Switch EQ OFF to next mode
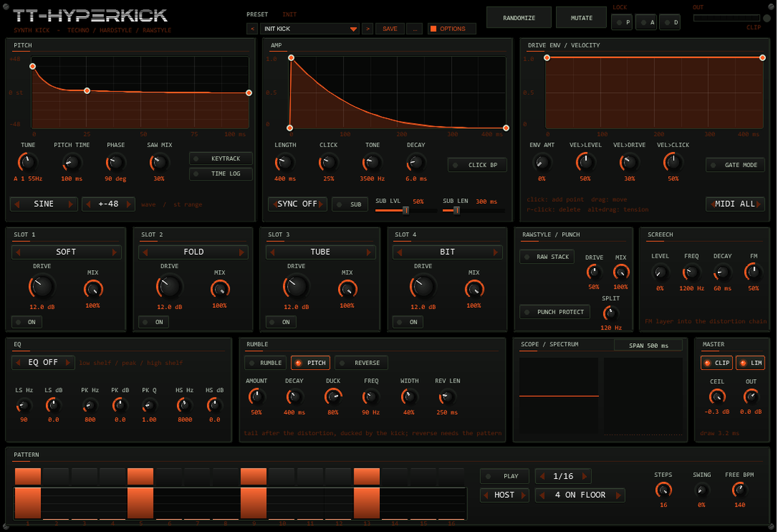 tap(68, 363)
